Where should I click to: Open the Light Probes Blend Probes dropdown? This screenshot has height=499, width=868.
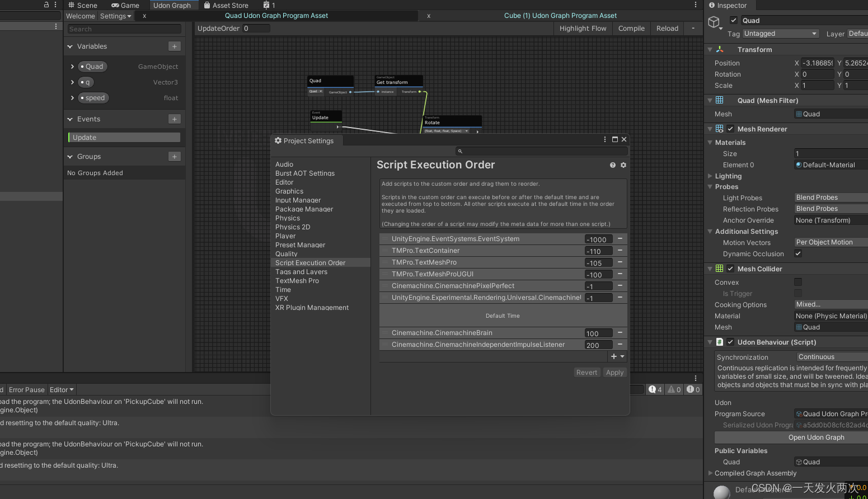831,197
